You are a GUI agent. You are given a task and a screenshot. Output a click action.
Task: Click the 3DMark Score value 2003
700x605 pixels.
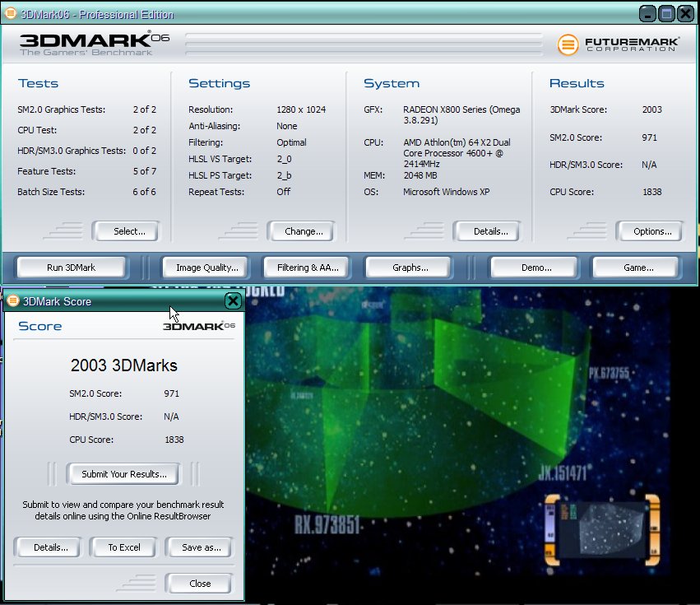[651, 109]
